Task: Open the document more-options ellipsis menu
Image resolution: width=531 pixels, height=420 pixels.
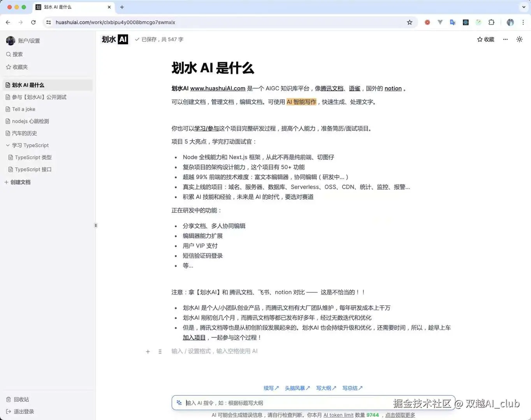Action: tap(505, 39)
